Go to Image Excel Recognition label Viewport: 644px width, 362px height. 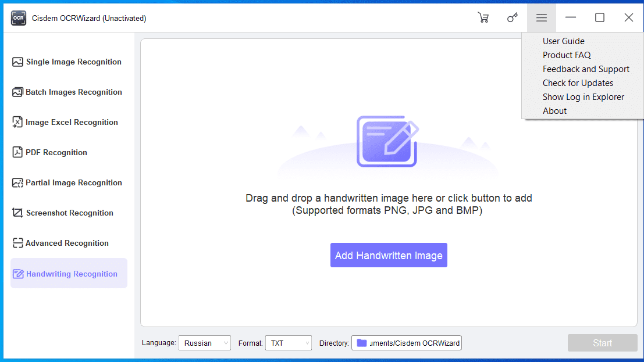point(72,122)
